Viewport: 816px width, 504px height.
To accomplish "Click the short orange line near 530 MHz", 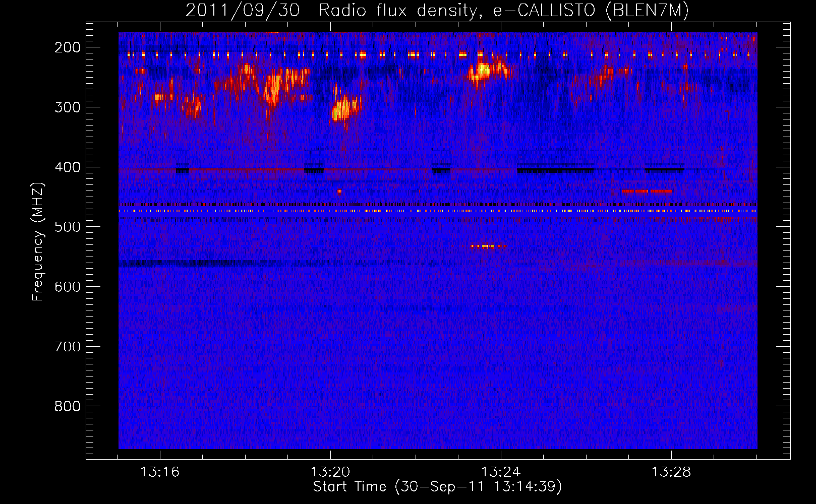I will point(488,246).
